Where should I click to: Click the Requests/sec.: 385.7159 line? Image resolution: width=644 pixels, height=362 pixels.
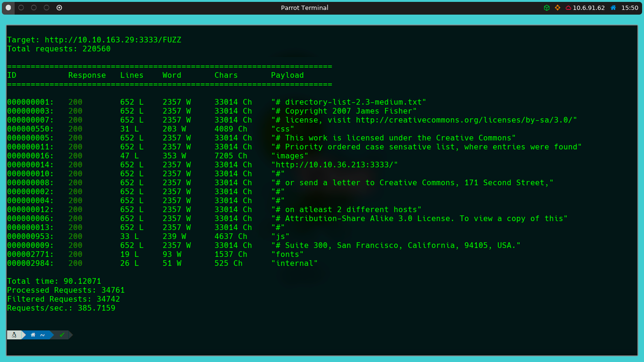point(61,308)
